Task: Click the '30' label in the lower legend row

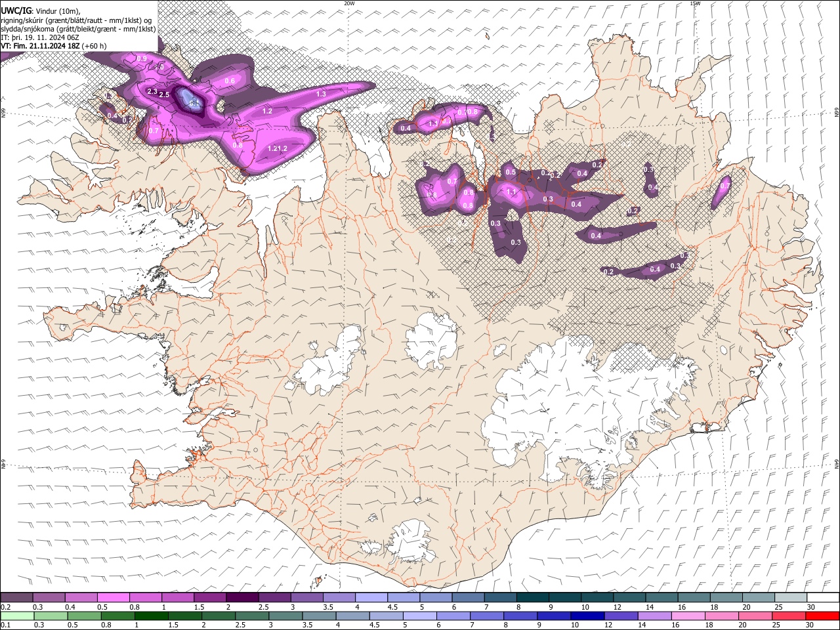Action: (810, 625)
